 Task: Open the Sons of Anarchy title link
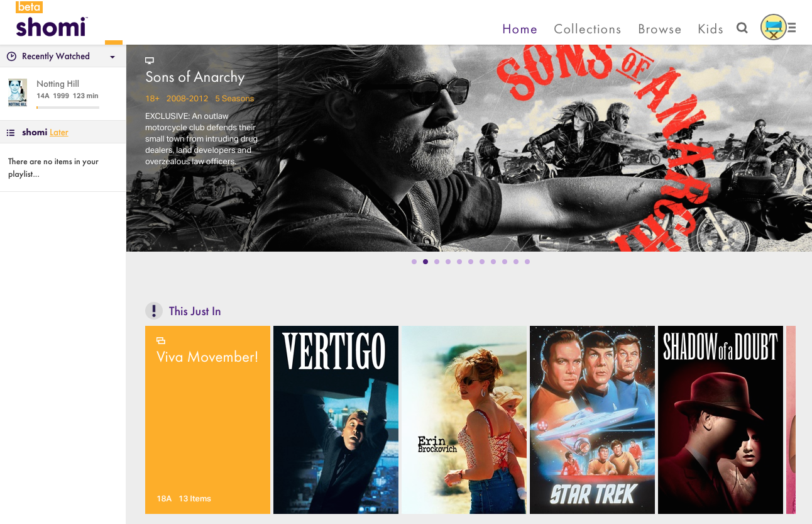(x=195, y=77)
